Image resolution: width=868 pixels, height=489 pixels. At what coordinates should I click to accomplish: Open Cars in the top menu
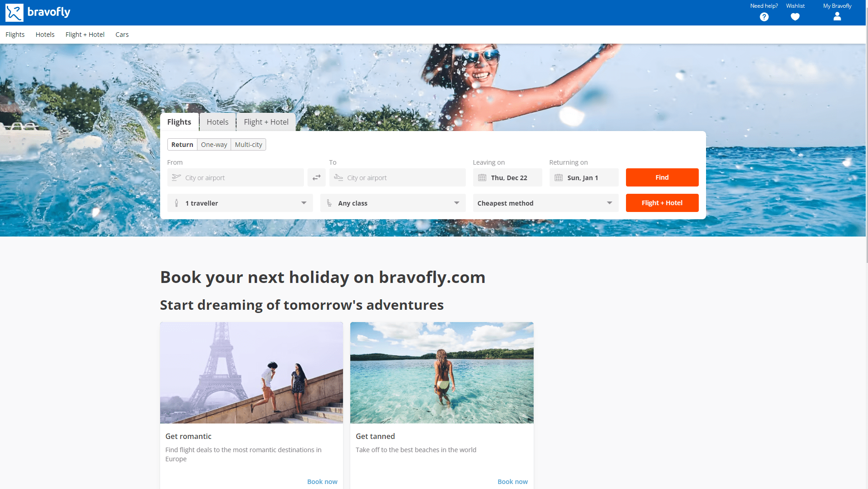pyautogui.click(x=122, y=35)
